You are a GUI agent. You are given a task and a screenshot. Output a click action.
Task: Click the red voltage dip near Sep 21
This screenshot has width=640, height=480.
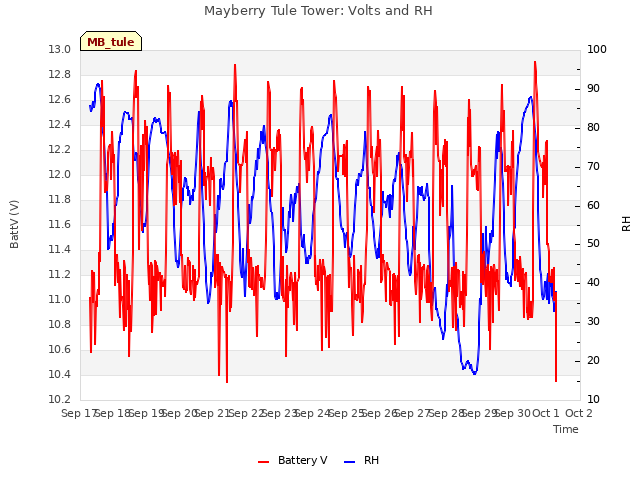point(227,382)
